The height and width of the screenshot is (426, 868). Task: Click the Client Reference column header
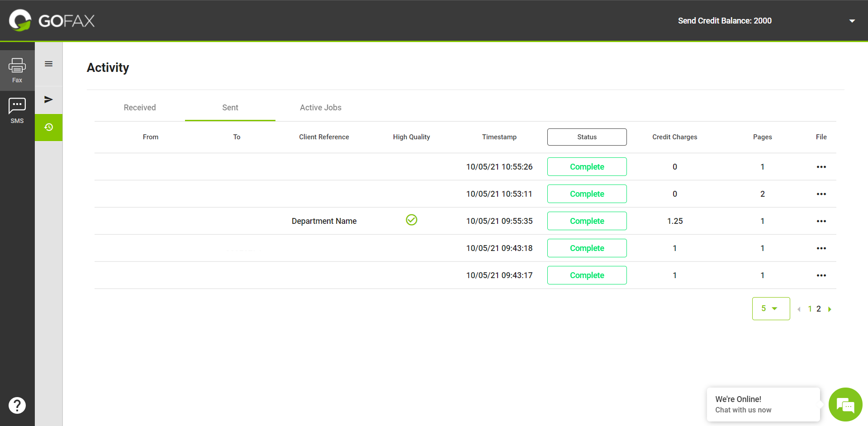(x=324, y=137)
